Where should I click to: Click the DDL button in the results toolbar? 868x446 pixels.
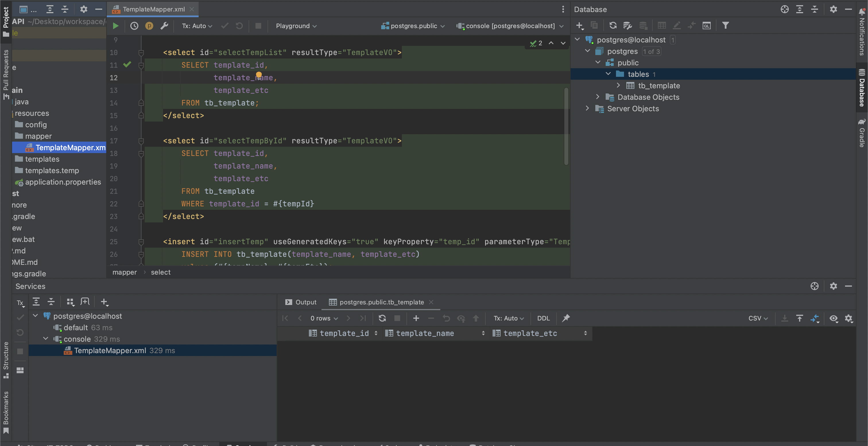[543, 318]
